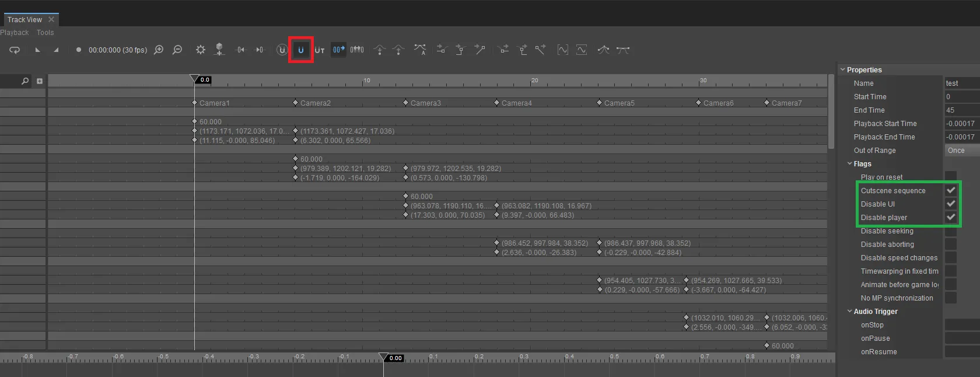
Task: Set playback end marker icon
Action: coord(56,50)
